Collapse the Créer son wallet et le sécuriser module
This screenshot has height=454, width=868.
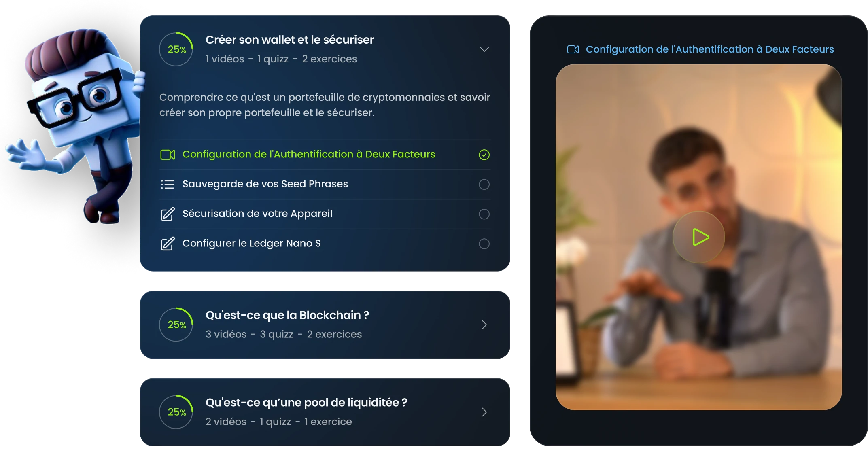click(484, 49)
